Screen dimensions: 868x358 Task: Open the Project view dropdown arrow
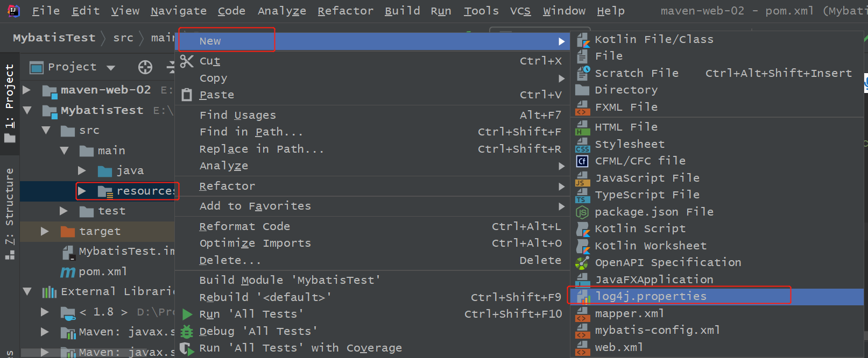(x=111, y=68)
